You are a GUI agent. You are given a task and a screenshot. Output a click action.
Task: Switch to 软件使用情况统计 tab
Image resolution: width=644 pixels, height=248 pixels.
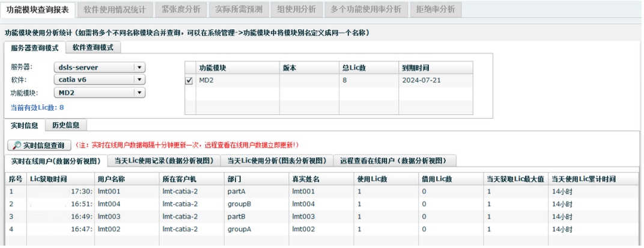[115, 10]
